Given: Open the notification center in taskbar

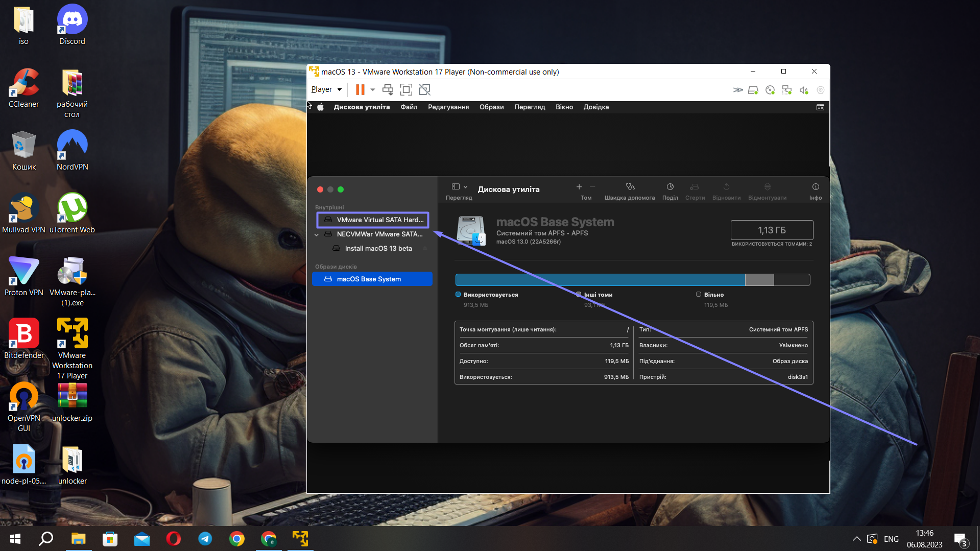Looking at the screenshot, I should coord(961,539).
